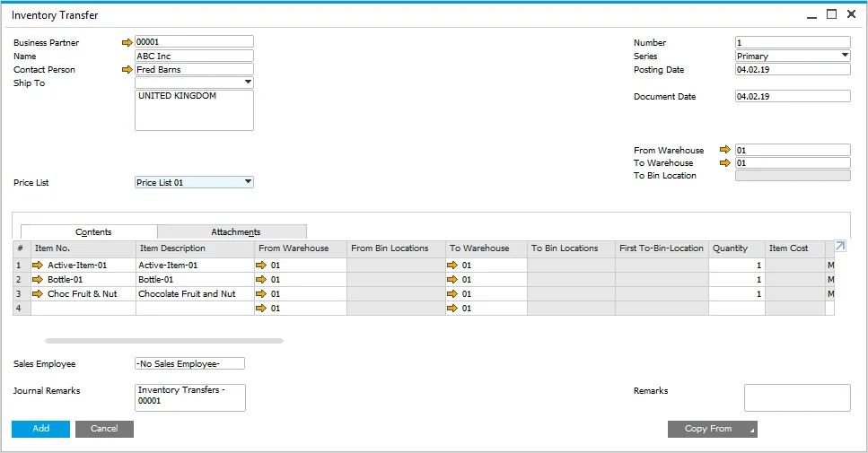Image resolution: width=868 pixels, height=453 pixels.
Task: Switch to the Attachments tab
Action: coord(235,231)
